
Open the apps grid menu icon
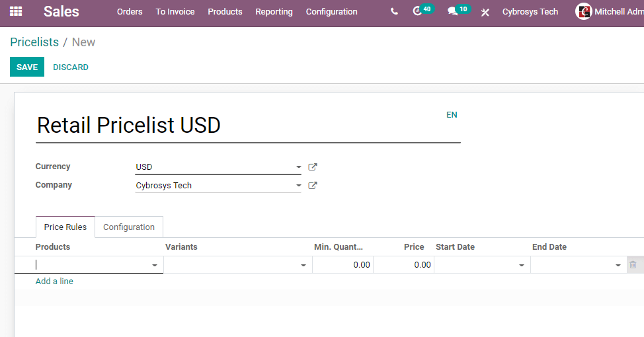(16, 11)
